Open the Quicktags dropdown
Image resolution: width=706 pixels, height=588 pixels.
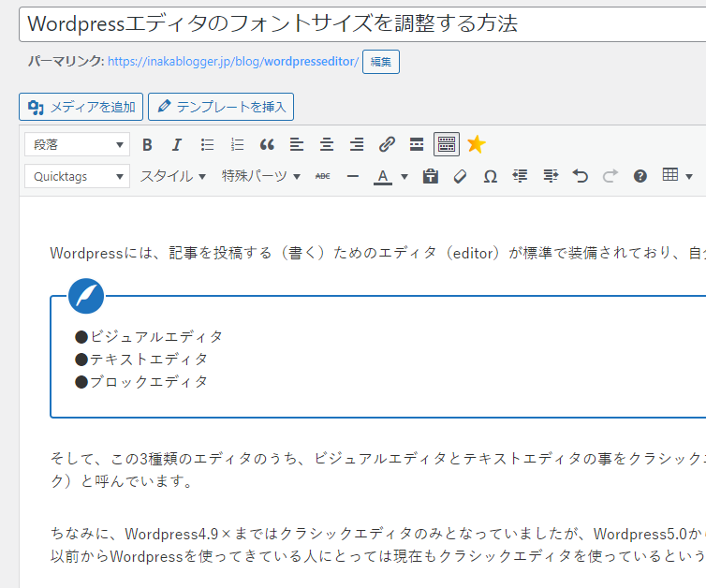click(77, 176)
